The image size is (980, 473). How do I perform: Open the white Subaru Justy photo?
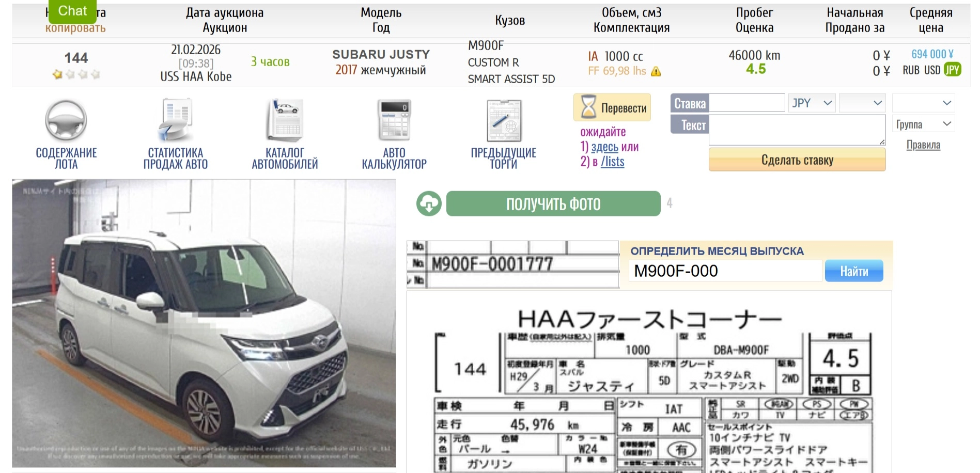coord(204,323)
